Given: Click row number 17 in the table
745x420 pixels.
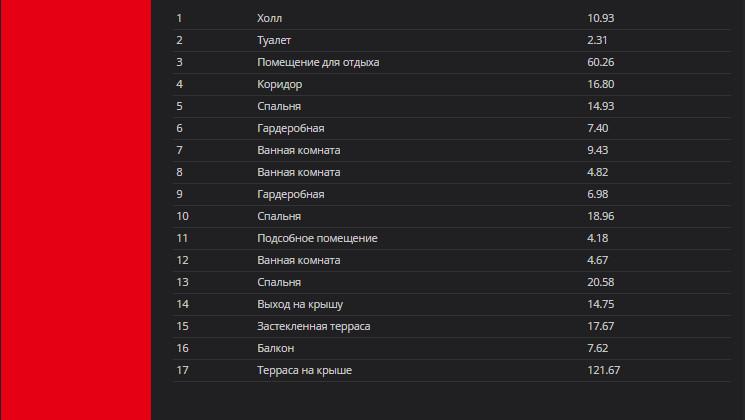Looking at the screenshot, I should click(x=182, y=371).
